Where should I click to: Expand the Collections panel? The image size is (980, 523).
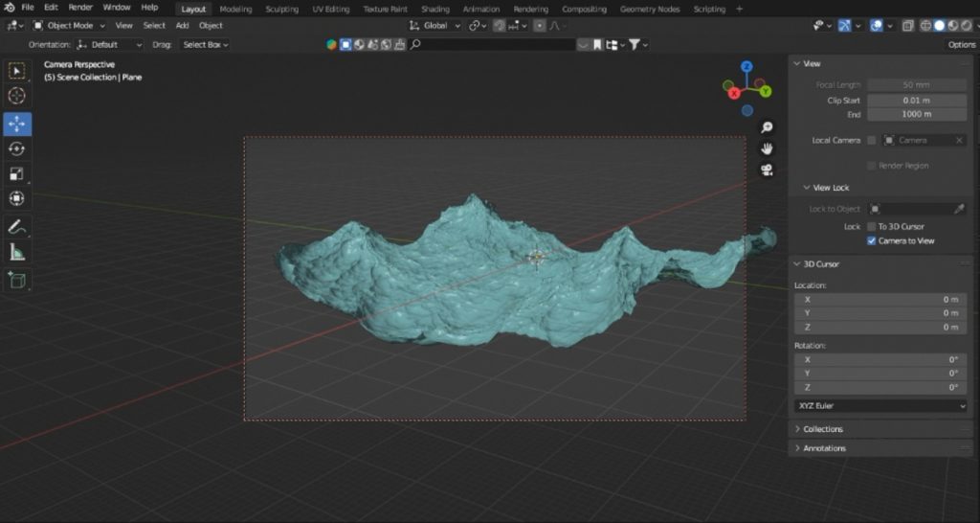[822, 429]
